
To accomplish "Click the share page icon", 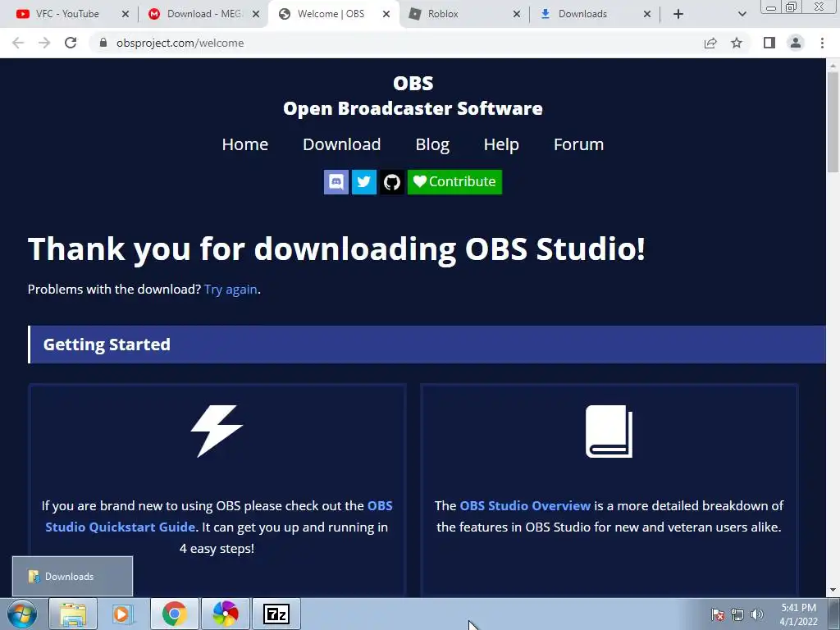I will click(x=710, y=43).
